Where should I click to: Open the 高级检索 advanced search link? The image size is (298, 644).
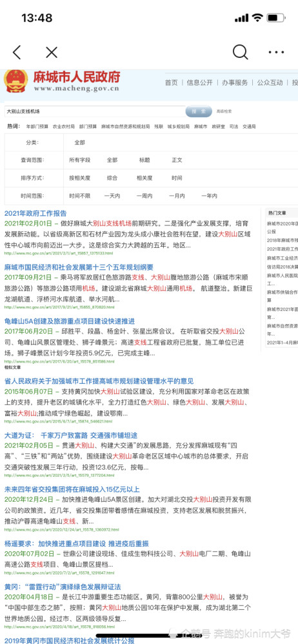coord(224,111)
